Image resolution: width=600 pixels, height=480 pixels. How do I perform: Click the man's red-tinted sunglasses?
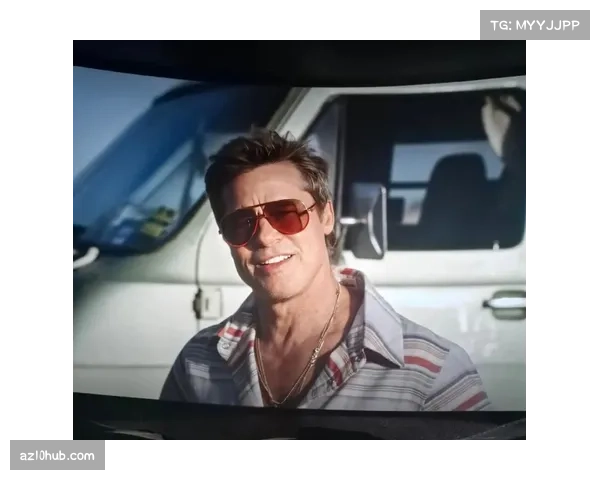coord(267,221)
